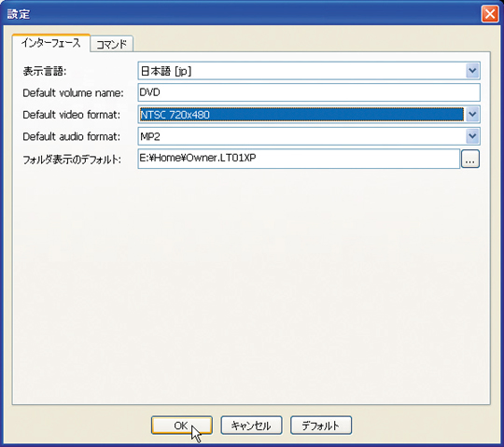Close the 設定 dialog with the X
This screenshot has height=447, width=504.
(490, 14)
